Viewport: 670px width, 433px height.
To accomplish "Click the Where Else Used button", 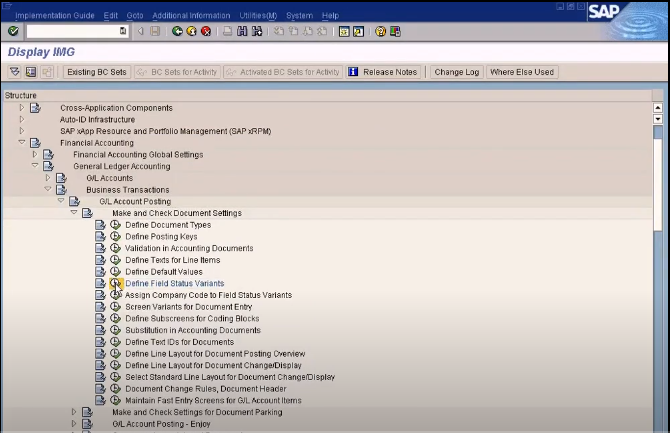I will [522, 72].
